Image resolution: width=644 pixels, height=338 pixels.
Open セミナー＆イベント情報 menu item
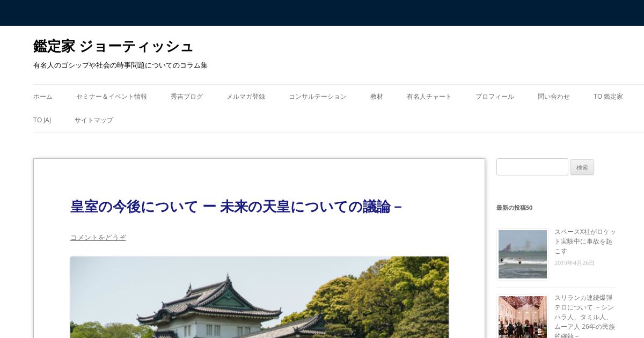[x=112, y=97]
